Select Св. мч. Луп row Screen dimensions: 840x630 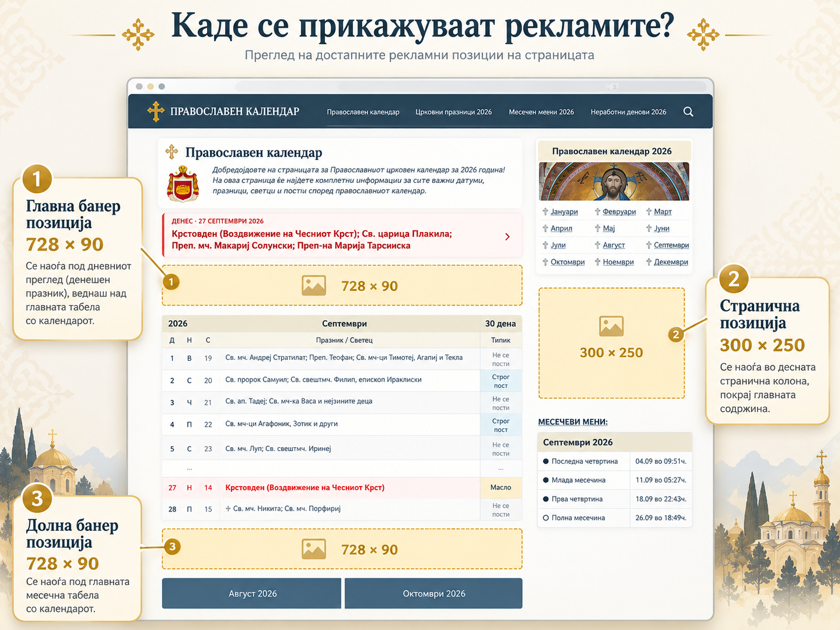pos(342,448)
